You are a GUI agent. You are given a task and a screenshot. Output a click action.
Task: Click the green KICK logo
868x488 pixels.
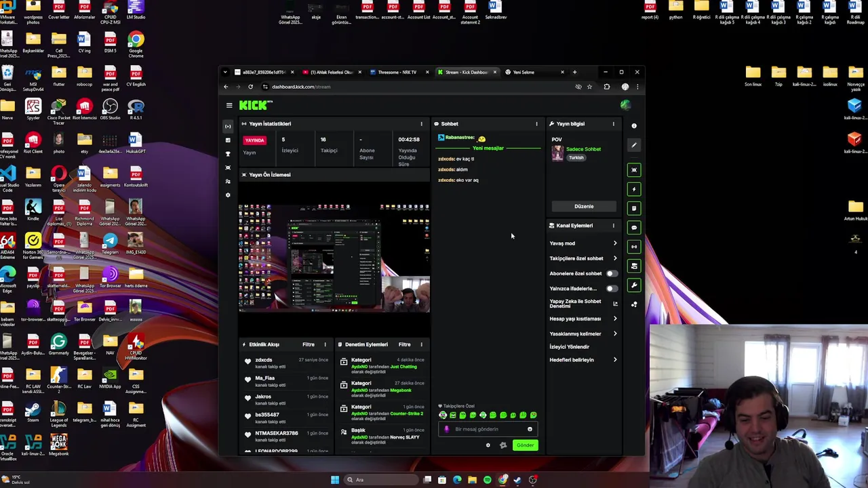255,105
